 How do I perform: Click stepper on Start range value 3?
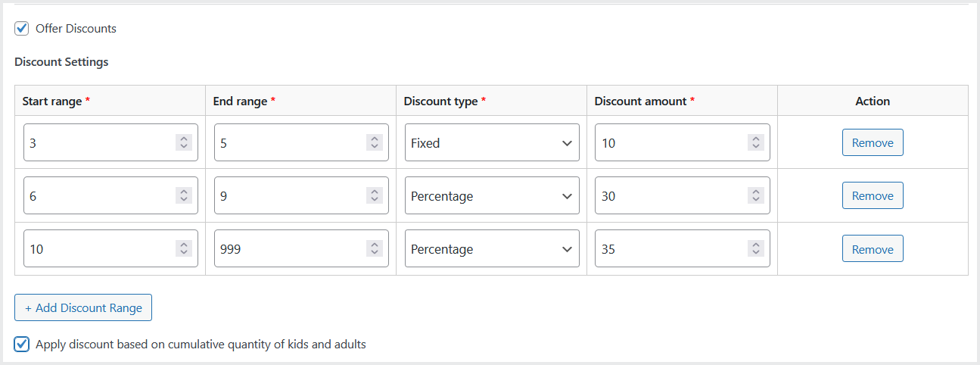pyautogui.click(x=184, y=142)
